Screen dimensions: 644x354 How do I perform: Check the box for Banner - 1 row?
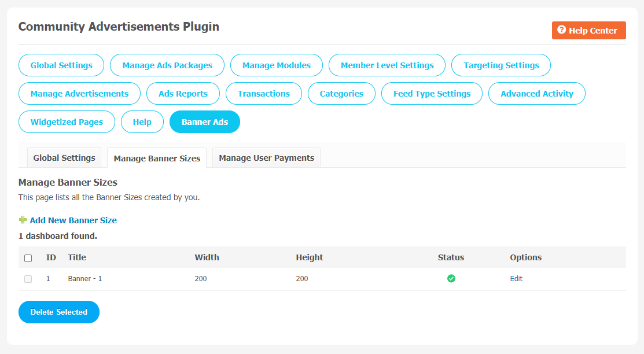click(28, 279)
